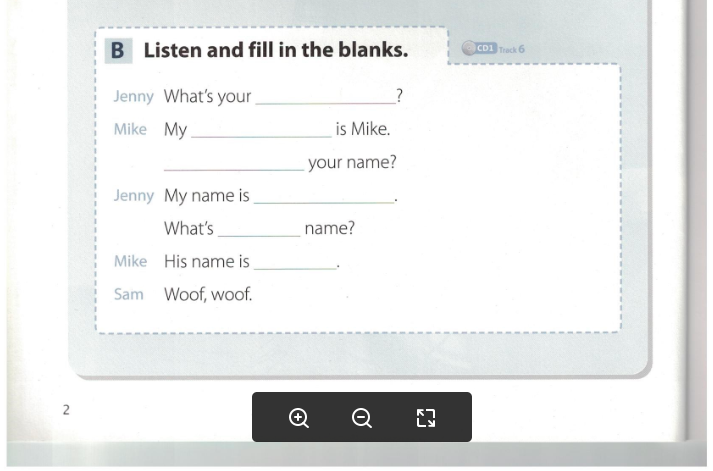Click the zoom in magnifier icon
This screenshot has height=471, width=713.
pyautogui.click(x=298, y=418)
